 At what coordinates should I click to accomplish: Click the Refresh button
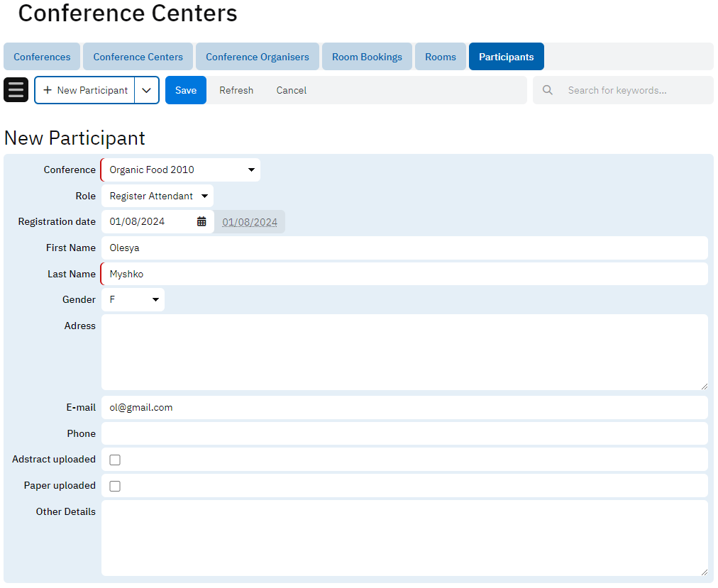(236, 90)
